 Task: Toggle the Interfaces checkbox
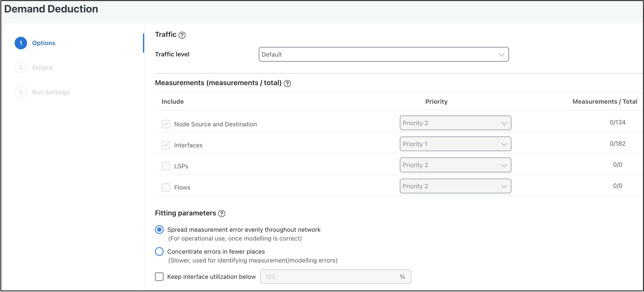coord(166,145)
